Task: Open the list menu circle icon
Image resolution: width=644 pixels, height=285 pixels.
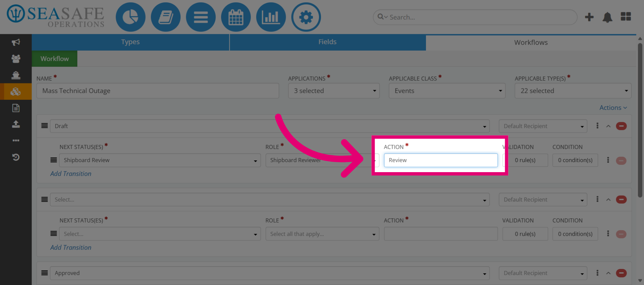Action: coord(201,17)
